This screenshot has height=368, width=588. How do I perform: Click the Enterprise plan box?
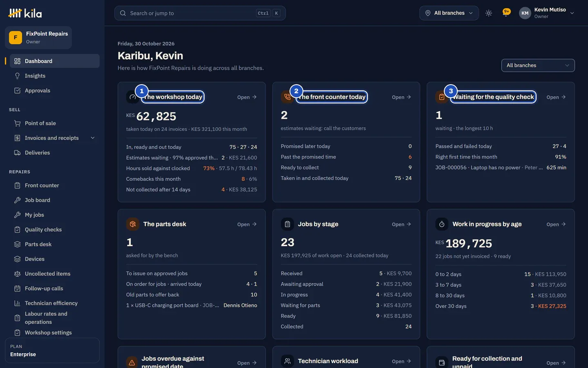[x=52, y=350]
